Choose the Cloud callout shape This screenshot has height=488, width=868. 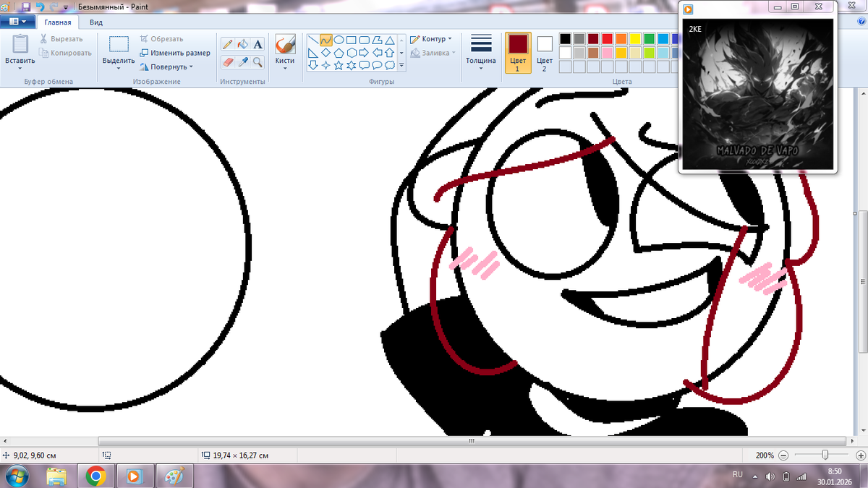(390, 65)
